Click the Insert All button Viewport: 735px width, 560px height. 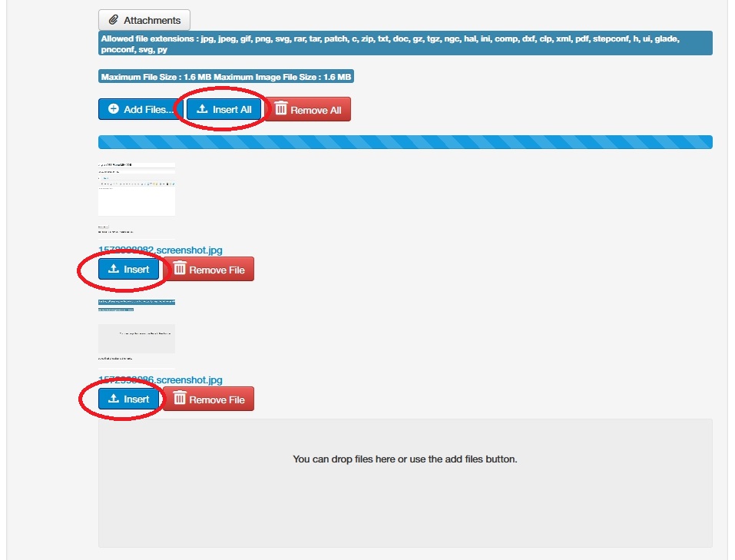click(x=224, y=109)
